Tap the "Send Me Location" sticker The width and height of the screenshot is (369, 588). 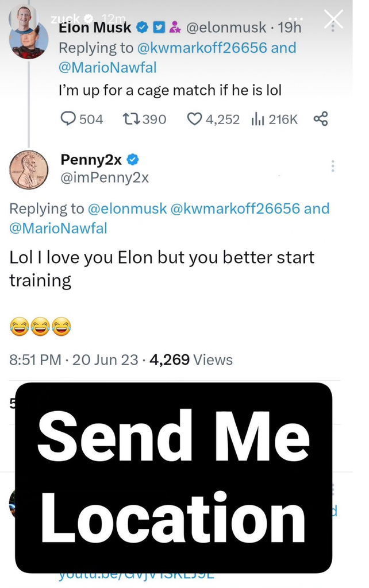coord(174,478)
